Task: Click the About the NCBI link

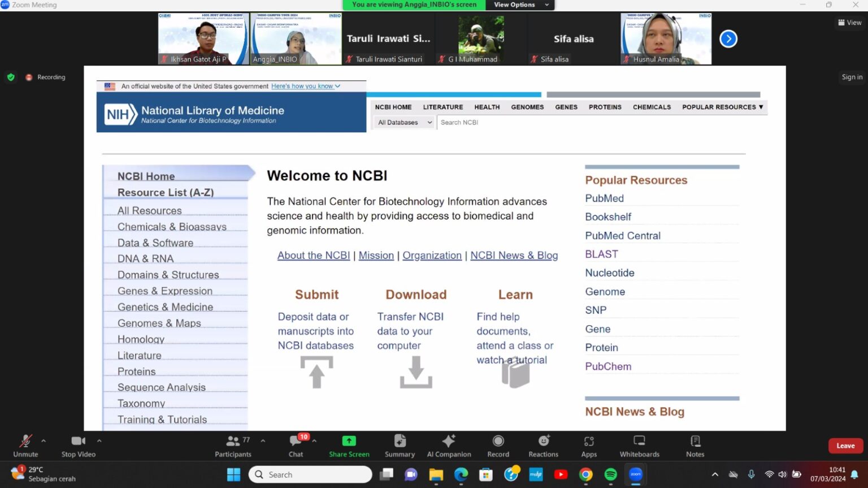Action: [x=314, y=256]
